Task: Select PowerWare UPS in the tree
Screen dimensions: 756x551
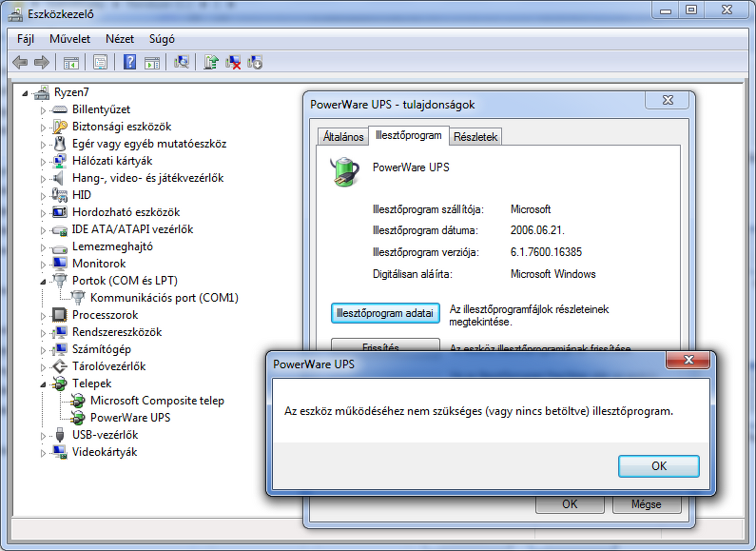Action: click(x=130, y=418)
